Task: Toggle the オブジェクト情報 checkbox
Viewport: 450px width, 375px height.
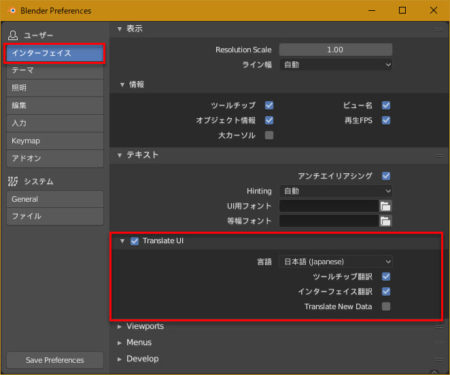Action: (269, 120)
